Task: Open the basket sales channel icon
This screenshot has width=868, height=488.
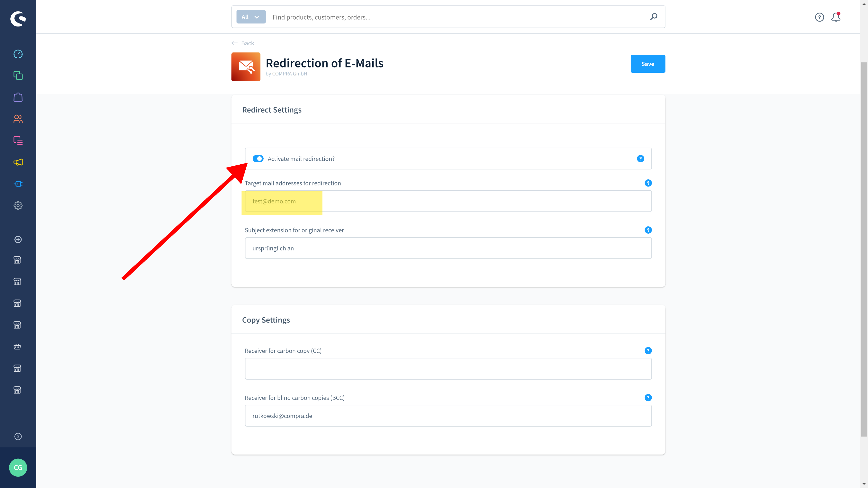Action: click(17, 347)
